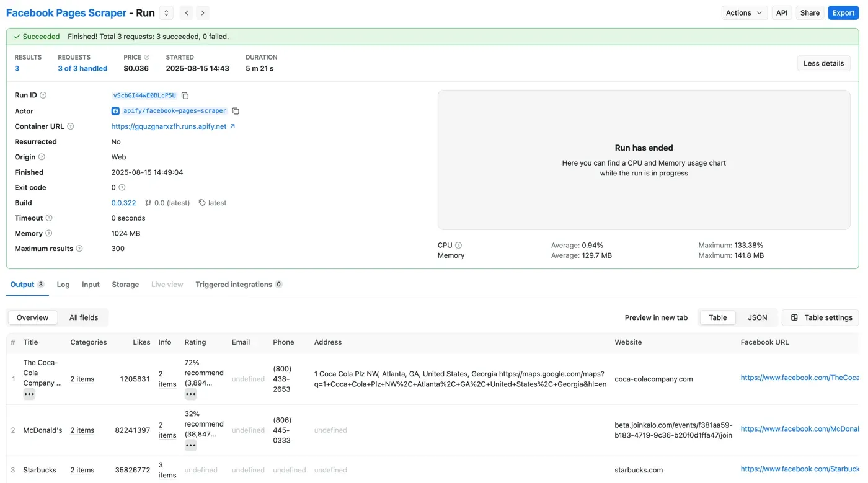Open the Run ID help tooltip icon
The width and height of the screenshot is (868, 483).
pyautogui.click(x=43, y=95)
